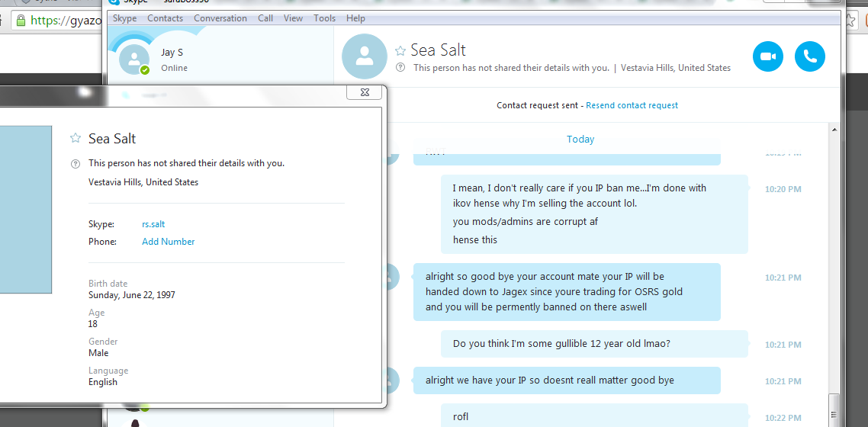
Task: Click Add Number phone link
Action: 169,242
